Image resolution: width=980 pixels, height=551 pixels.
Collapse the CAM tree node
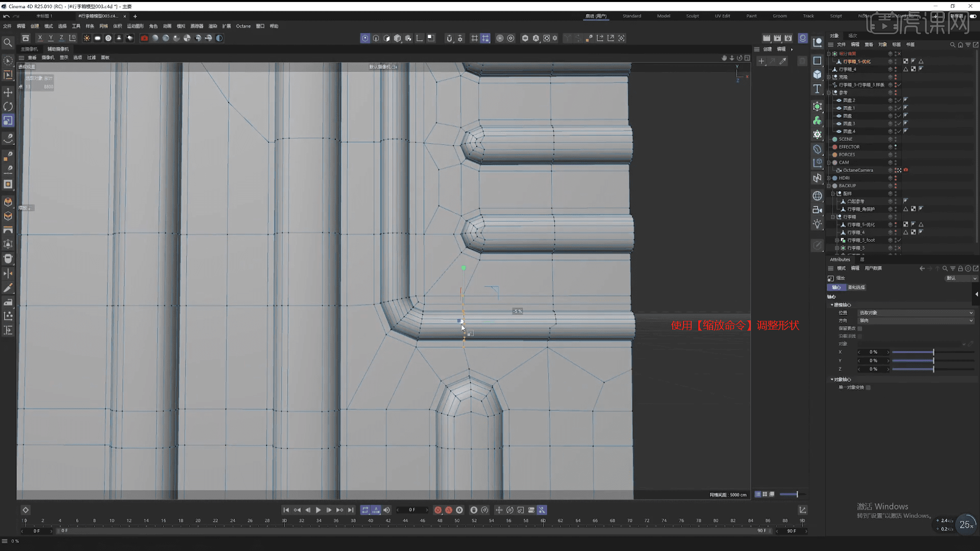click(x=829, y=163)
